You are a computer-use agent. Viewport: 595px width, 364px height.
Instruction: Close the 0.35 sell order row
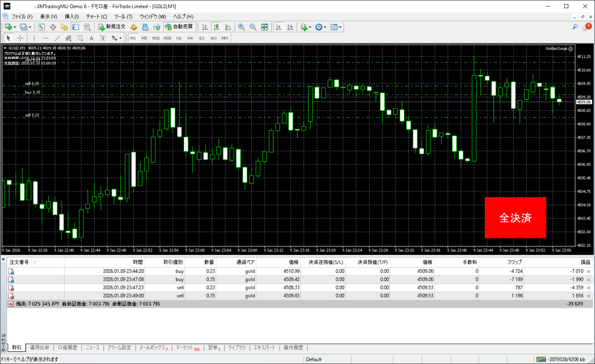click(589, 295)
